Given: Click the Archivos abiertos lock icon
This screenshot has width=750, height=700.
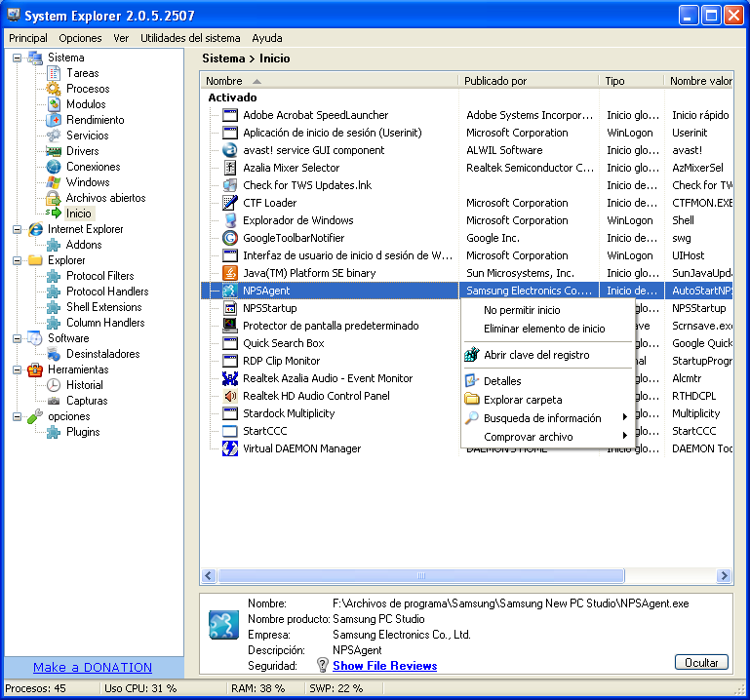Looking at the screenshot, I should point(54,198).
